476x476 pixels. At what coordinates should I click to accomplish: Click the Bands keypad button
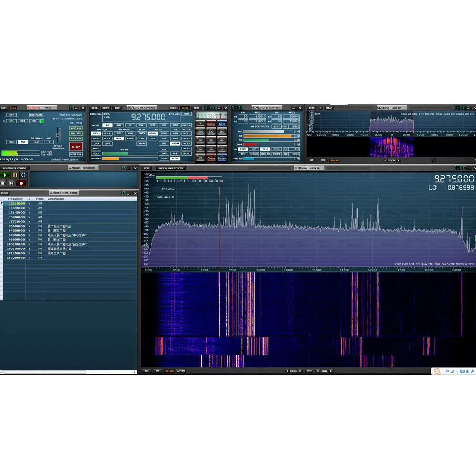point(211,124)
